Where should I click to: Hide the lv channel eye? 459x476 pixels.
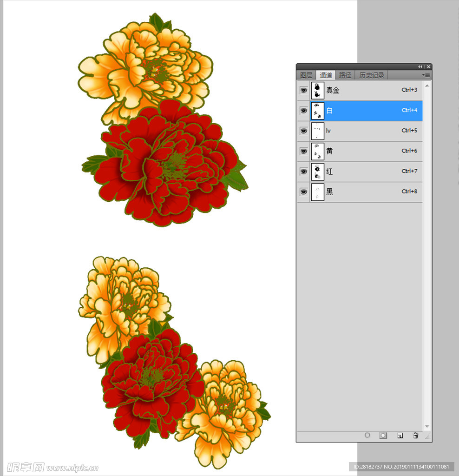(303, 131)
